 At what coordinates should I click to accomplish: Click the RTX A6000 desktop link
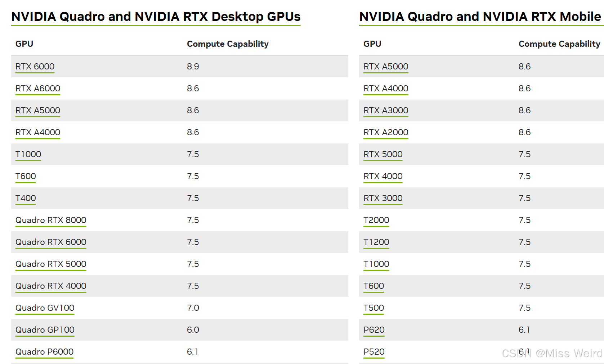point(38,88)
